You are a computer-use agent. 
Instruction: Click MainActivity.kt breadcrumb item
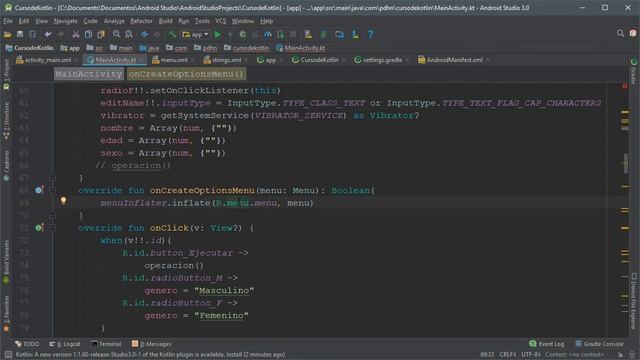point(301,48)
